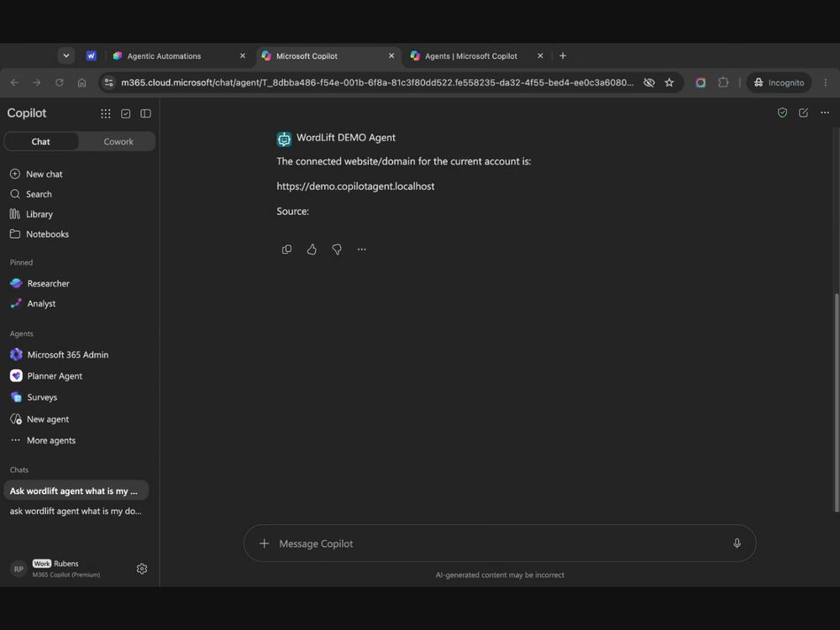The width and height of the screenshot is (840, 630).
Task: Open settings gear near Rubens profile
Action: point(142,569)
